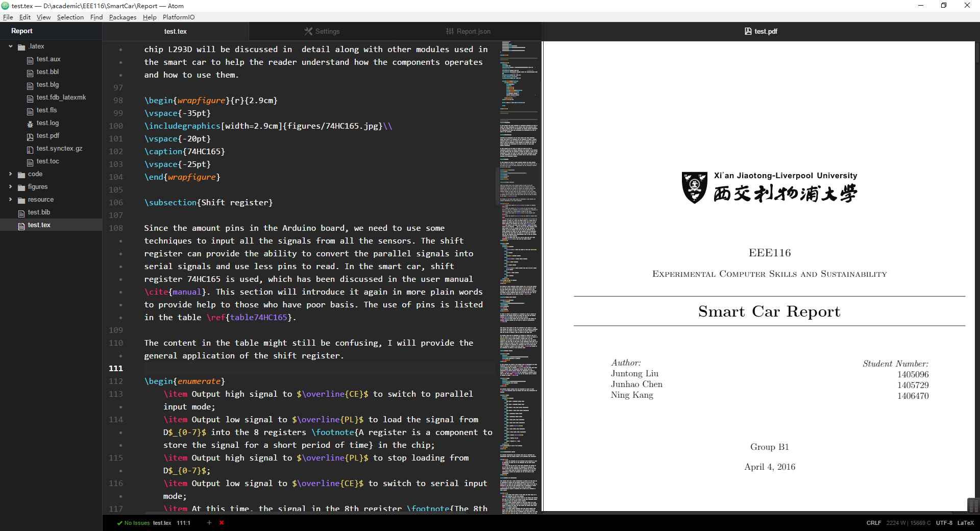This screenshot has width=980, height=531.
Task: Click the .latex folder icon in tree view
Action: 21,47
